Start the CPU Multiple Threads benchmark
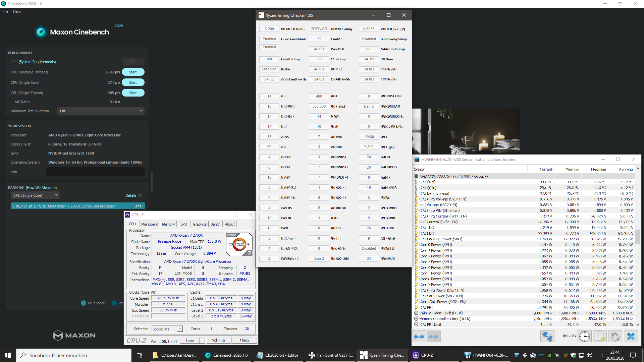This screenshot has width=644, height=362. (133, 72)
